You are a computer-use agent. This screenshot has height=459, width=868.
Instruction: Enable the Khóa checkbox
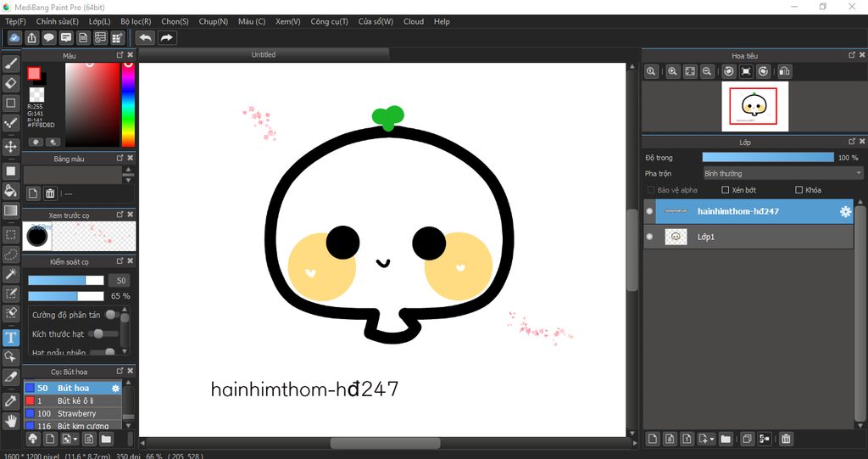(798, 190)
